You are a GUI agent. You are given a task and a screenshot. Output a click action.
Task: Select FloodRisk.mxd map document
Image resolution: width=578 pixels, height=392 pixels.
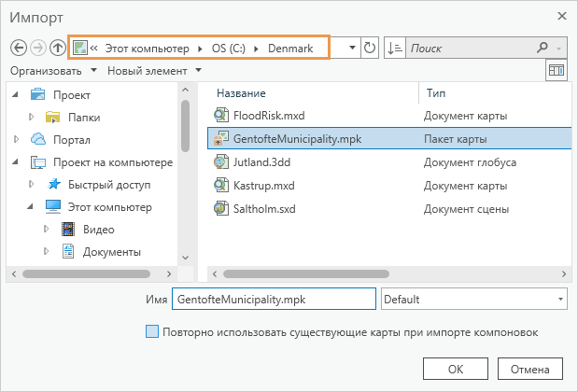point(269,116)
